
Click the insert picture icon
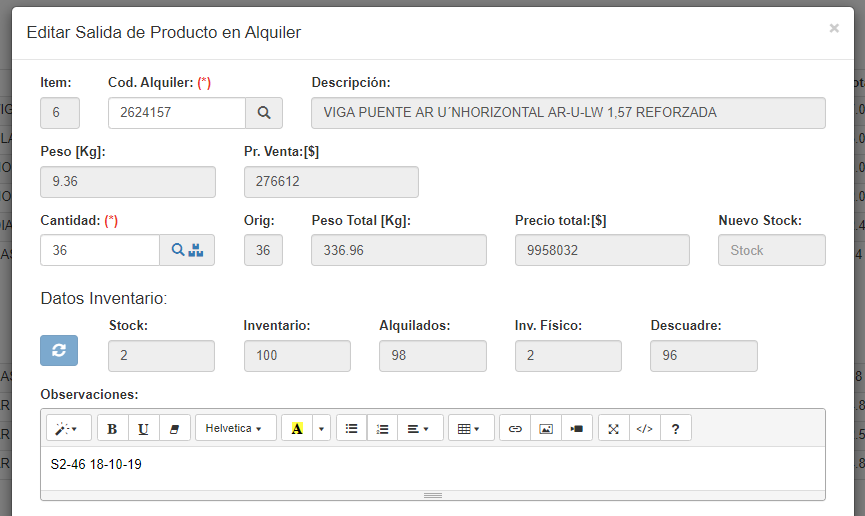[546, 428]
